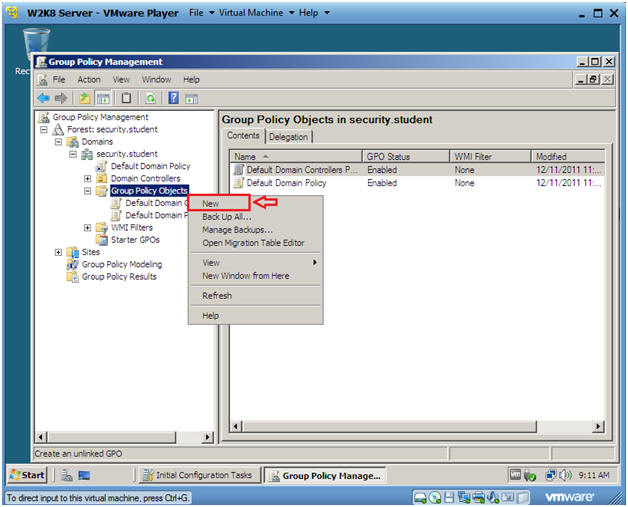
Task: Switch to the Delegation tab
Action: pos(288,137)
